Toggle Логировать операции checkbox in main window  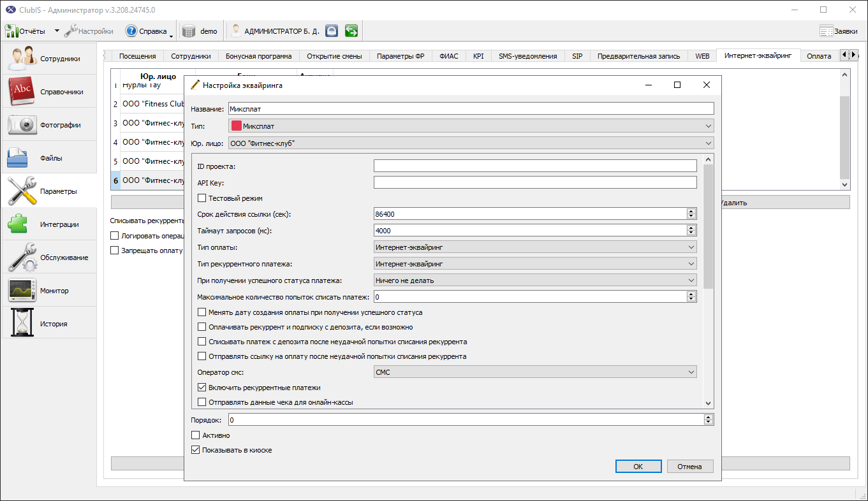click(115, 236)
